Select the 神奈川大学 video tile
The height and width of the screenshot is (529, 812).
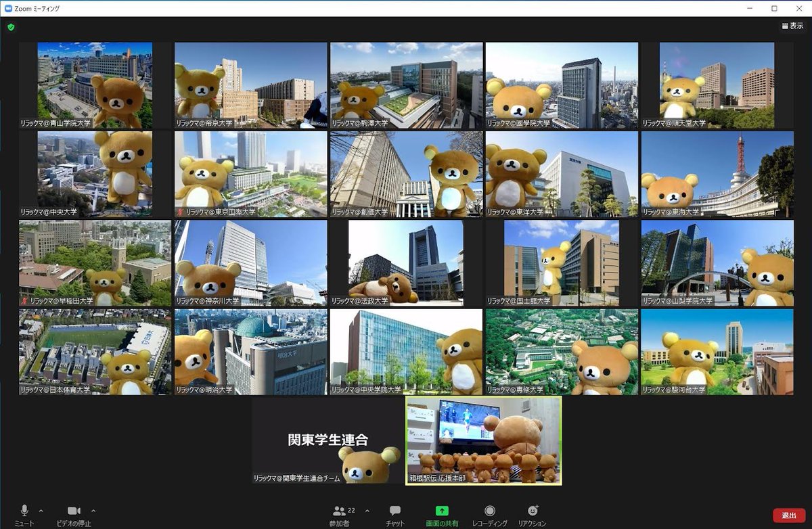tap(251, 263)
